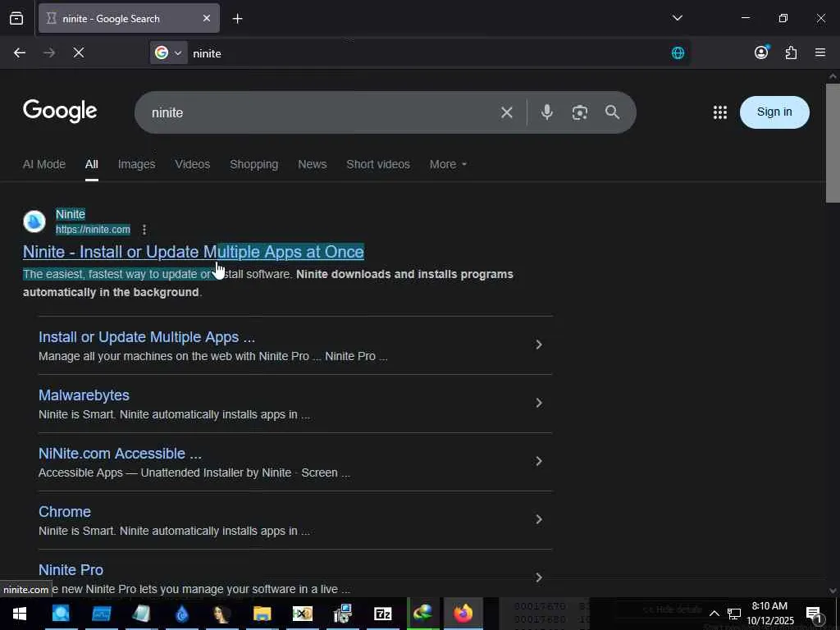Click the https://ninite.com URL text
Image resolution: width=840 pixels, height=630 pixels.
point(93,230)
